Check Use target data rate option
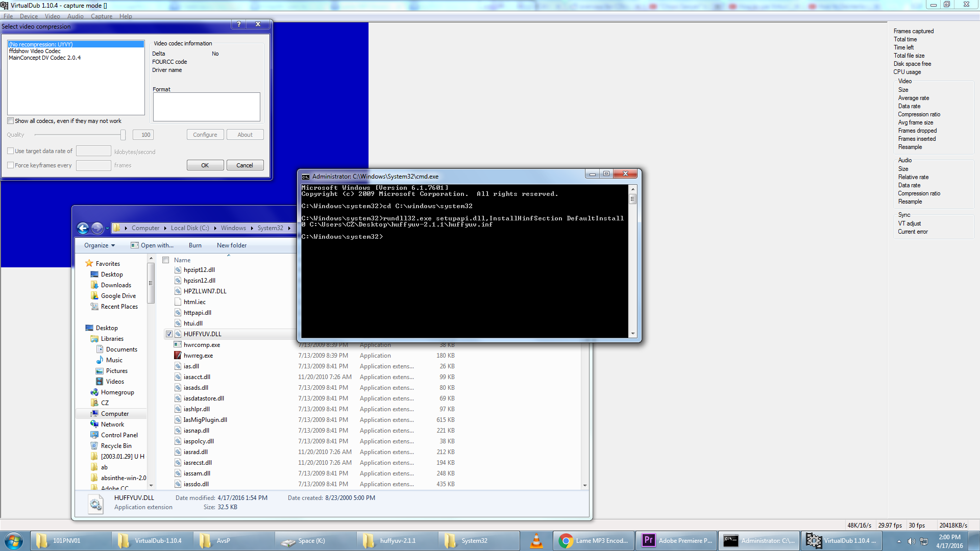This screenshot has width=980, height=551. pos(11,151)
